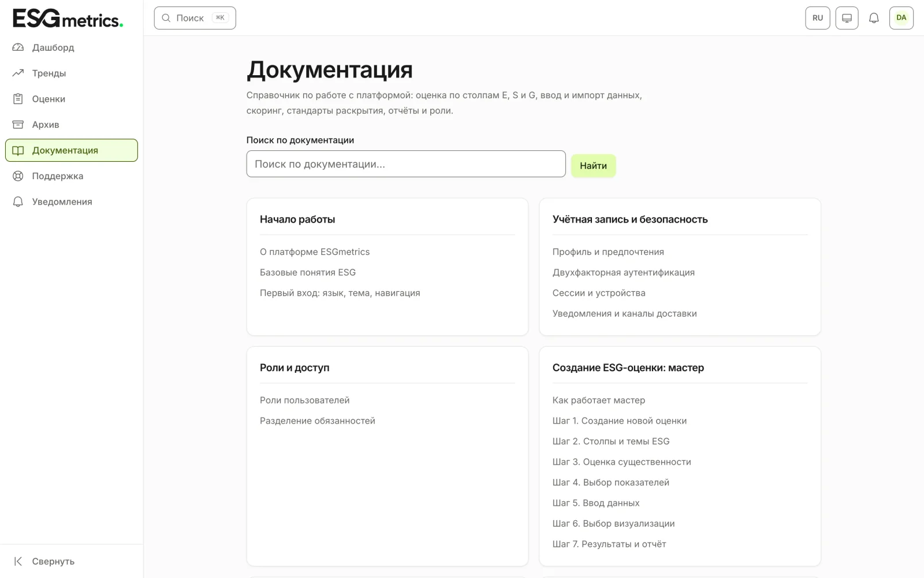924x578 pixels.
Task: Open Двухфакторная аутентификация article
Action: 624,272
